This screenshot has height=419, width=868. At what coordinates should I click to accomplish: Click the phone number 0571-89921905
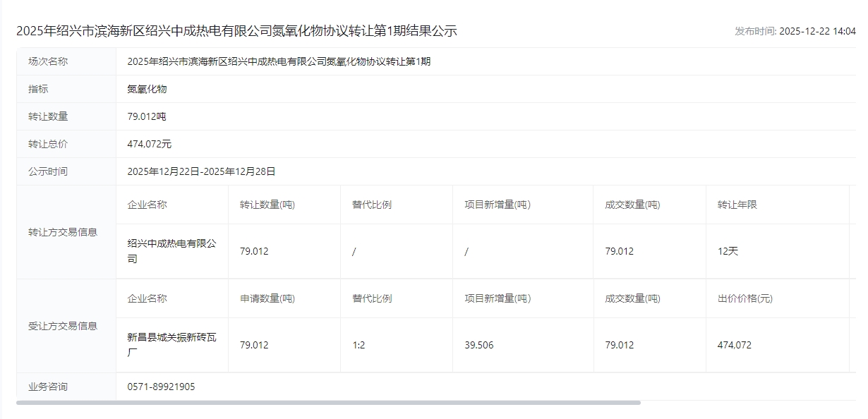161,387
